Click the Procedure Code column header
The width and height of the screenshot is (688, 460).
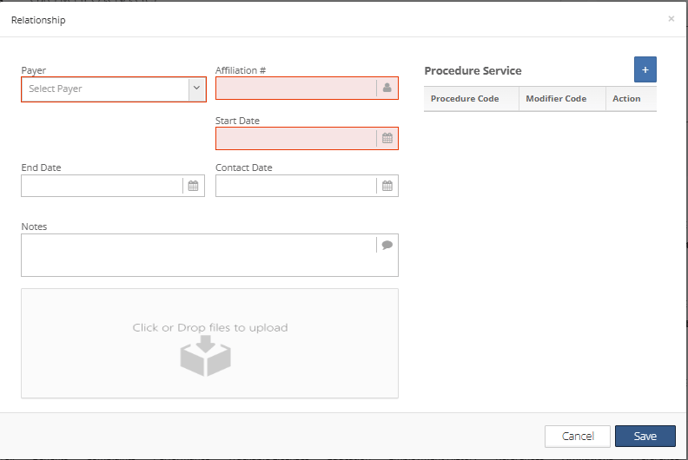click(465, 99)
